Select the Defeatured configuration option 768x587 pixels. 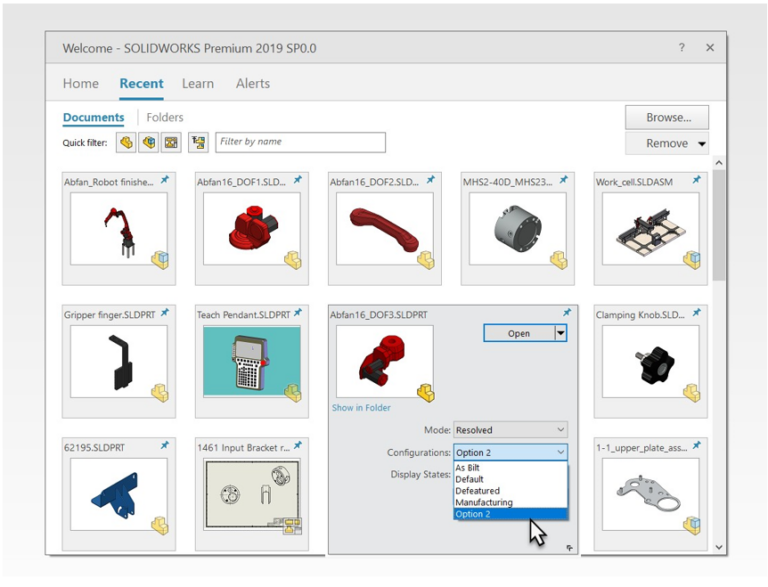(478, 491)
